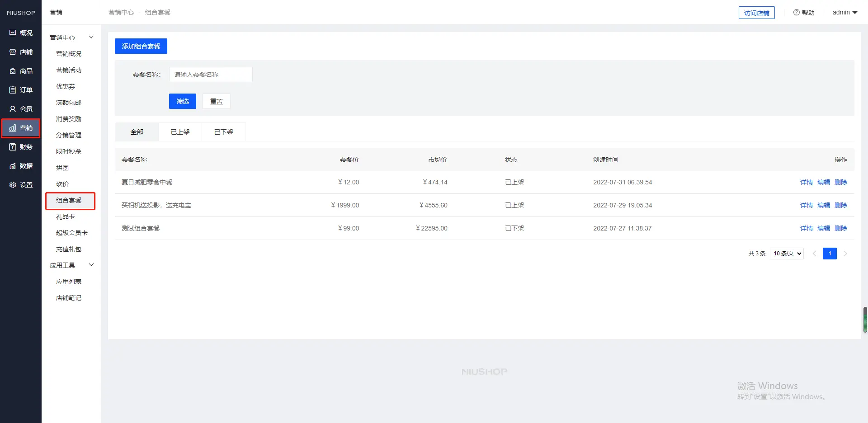The width and height of the screenshot is (868, 423).
Task: Open 优惠券 in the marketing menu
Action: tap(66, 86)
